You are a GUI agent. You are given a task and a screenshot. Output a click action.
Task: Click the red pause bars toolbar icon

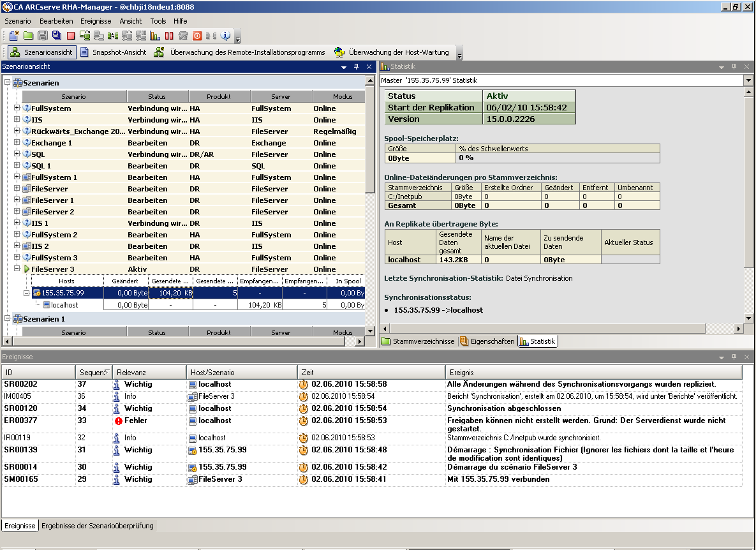pos(169,36)
